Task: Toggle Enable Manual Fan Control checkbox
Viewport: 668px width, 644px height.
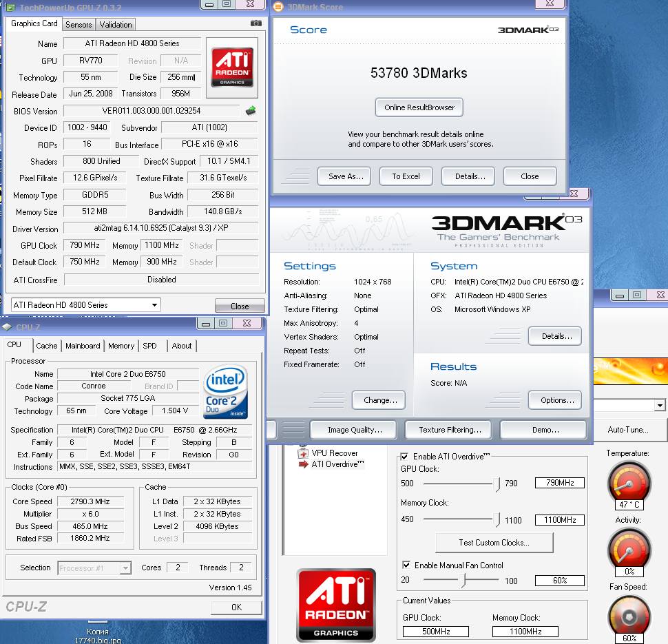Action: click(406, 565)
